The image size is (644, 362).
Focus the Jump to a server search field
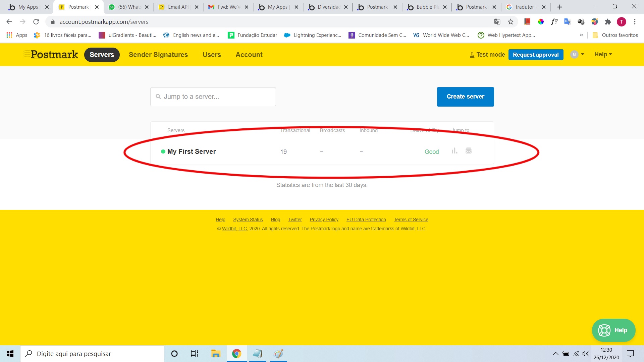213,97
